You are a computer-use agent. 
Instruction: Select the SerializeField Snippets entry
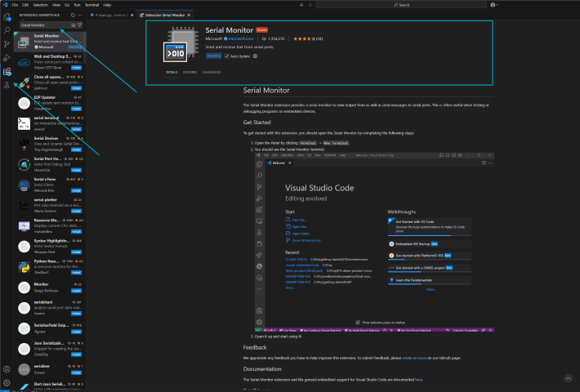pyautogui.click(x=50, y=328)
